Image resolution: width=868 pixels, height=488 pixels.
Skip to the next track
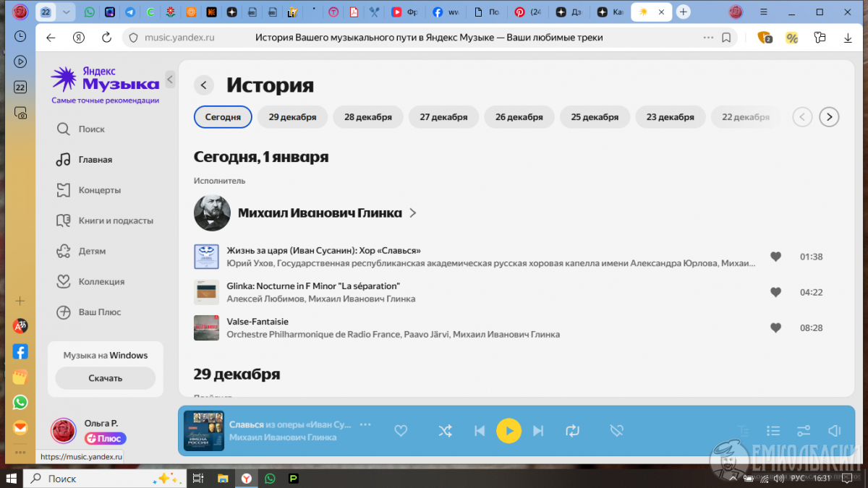pos(538,431)
